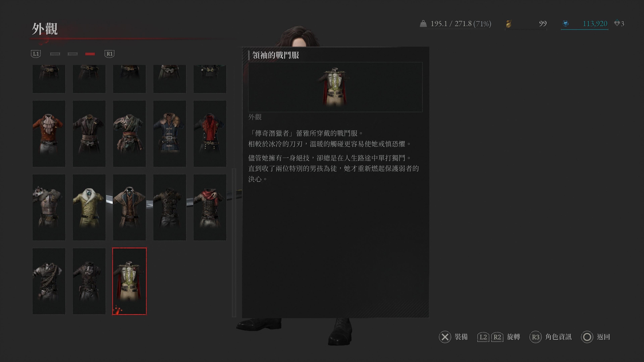Click the R2 rotate button icon

(497, 337)
